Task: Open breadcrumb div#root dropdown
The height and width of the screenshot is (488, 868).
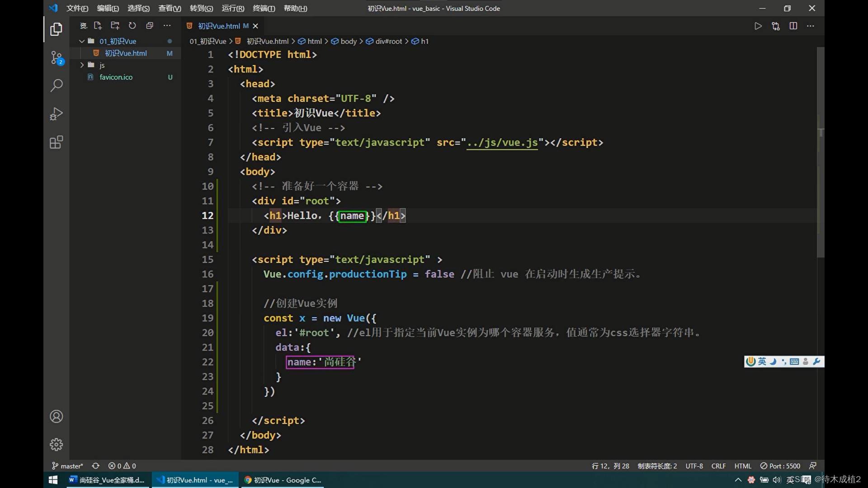Action: (384, 41)
